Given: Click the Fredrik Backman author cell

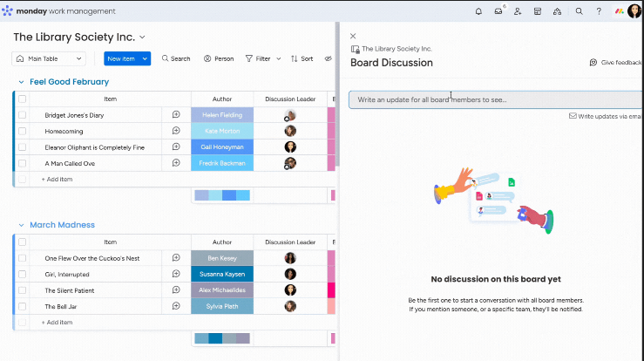Looking at the screenshot, I should tap(222, 163).
